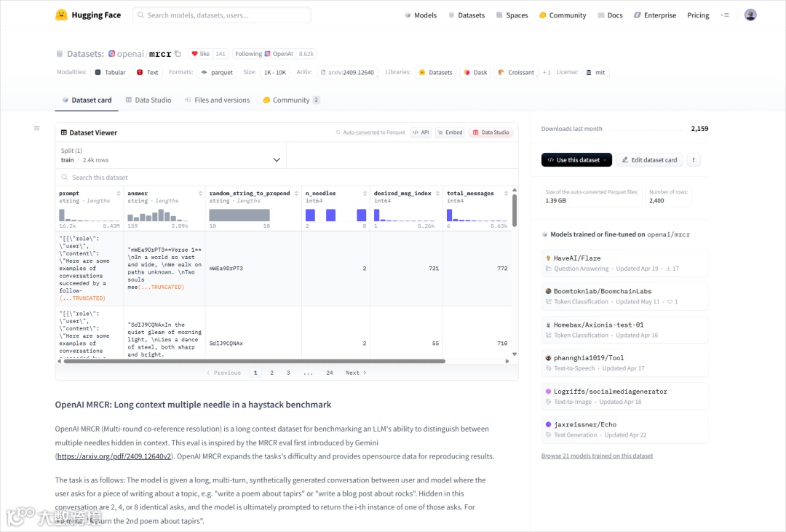Open the jaxreissner/Echo model
786x532 pixels.
click(x=624, y=429)
